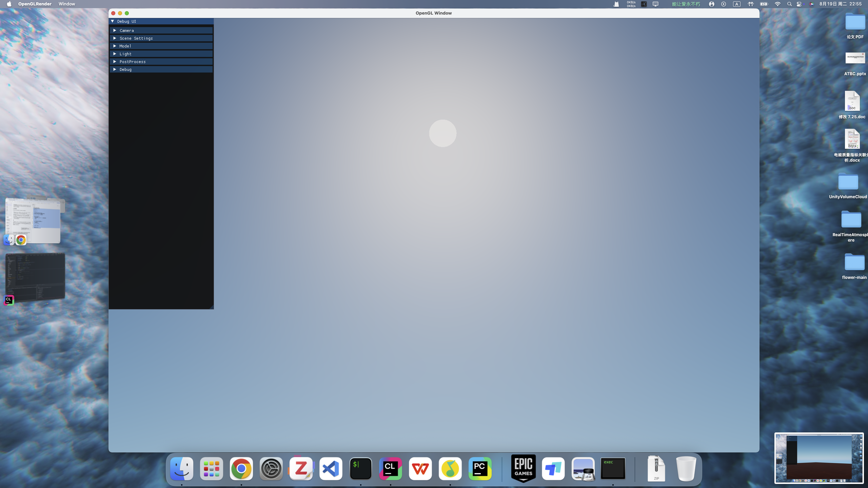
Task: Open the Wi-Fi status menu
Action: pyautogui.click(x=777, y=4)
